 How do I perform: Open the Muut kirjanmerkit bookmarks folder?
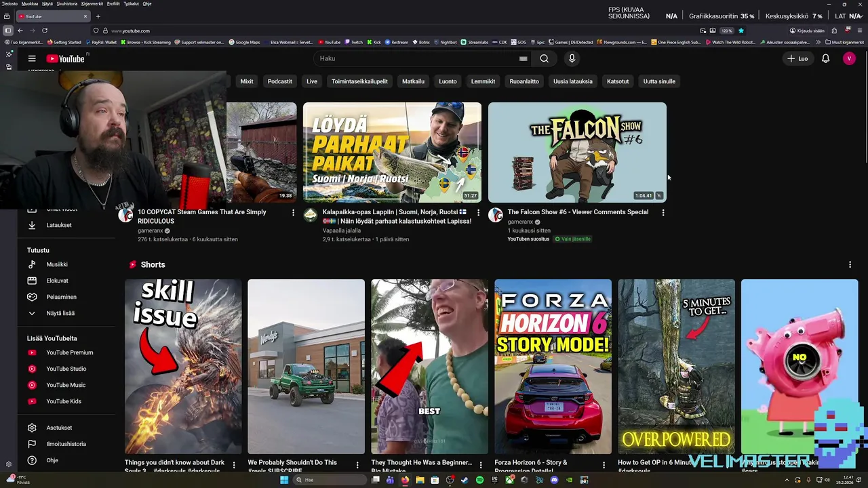point(845,42)
